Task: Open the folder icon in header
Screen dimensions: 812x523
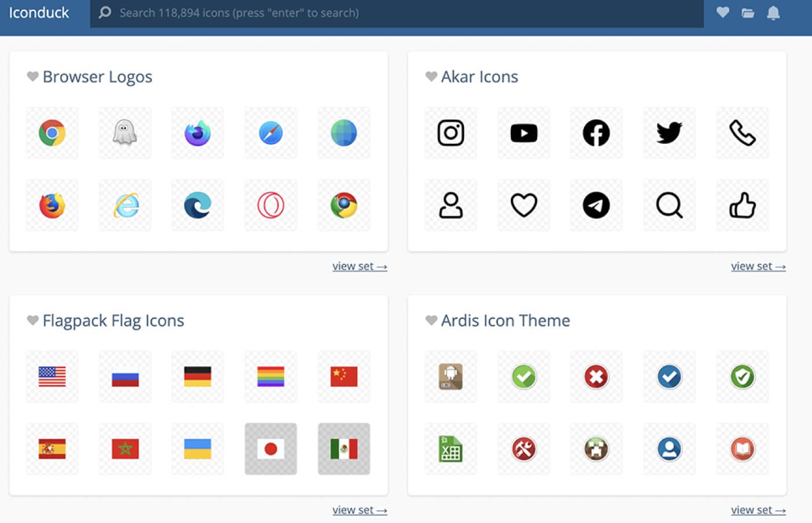Action: (748, 13)
